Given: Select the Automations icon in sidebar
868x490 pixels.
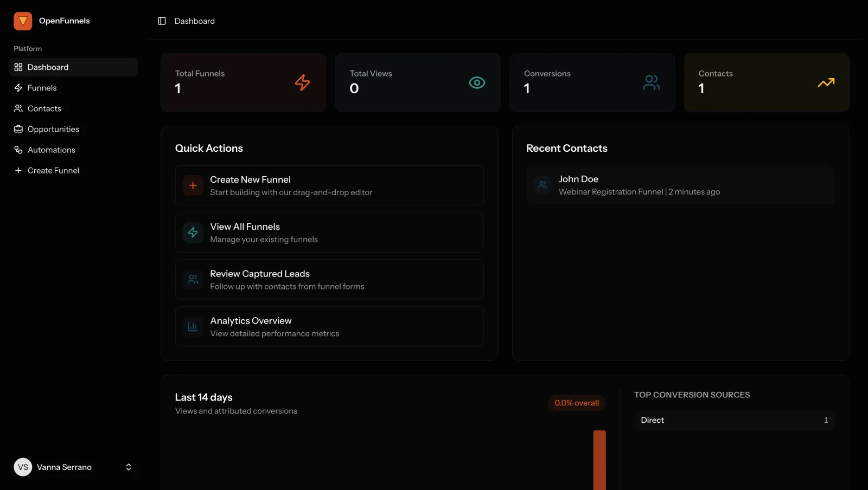Looking at the screenshot, I should pos(18,150).
